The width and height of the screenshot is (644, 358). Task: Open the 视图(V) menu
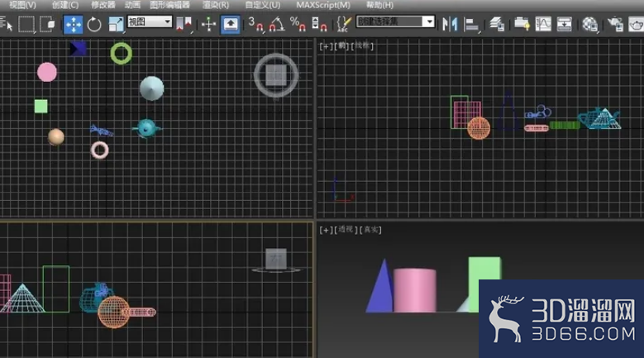[22, 5]
